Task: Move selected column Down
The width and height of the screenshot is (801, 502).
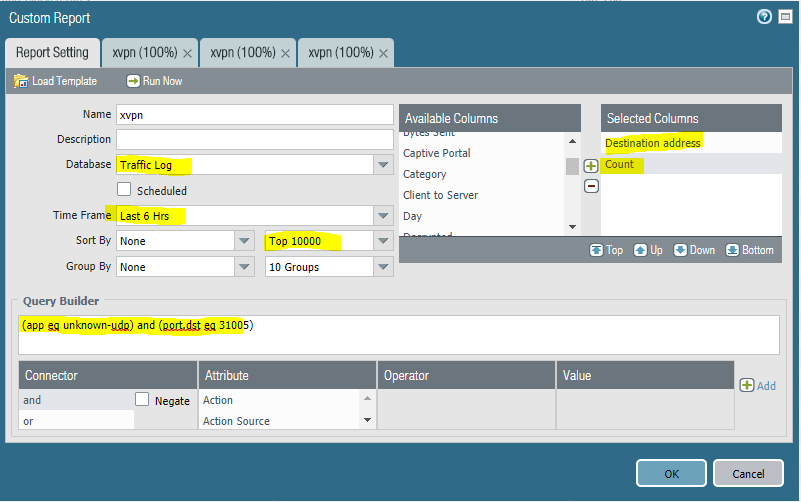Action: point(681,250)
